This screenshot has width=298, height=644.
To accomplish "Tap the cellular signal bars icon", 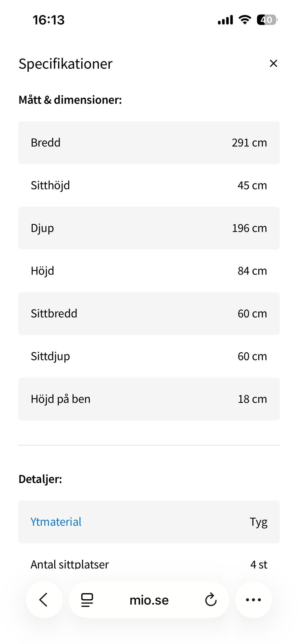I will (225, 20).
